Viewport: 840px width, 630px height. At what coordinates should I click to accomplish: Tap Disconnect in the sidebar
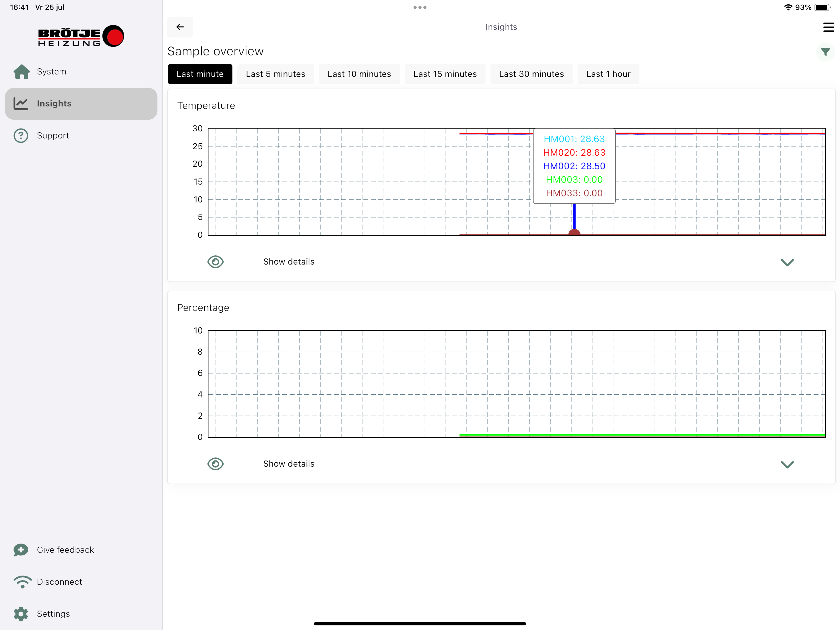(81, 582)
